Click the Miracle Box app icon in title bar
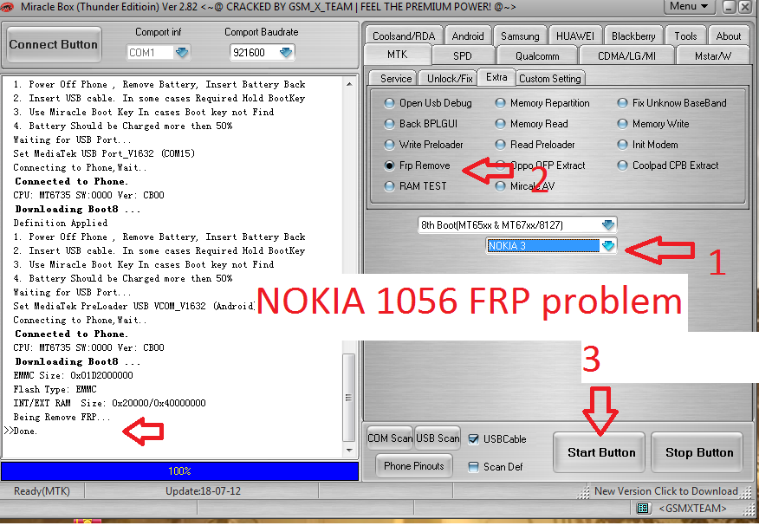Viewport: 759px width, 532px height. click(8, 6)
